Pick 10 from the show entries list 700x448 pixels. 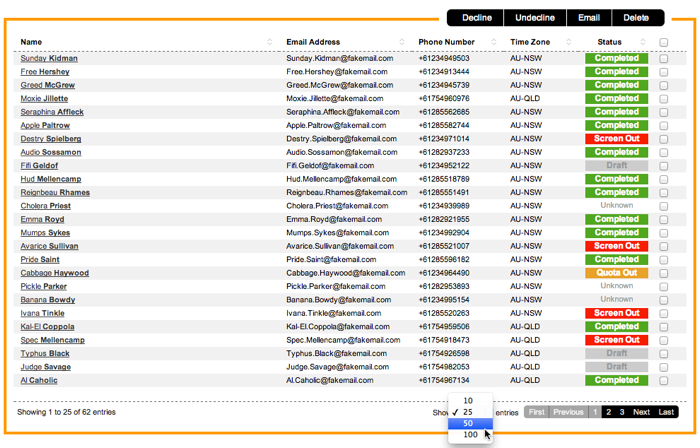(x=468, y=401)
